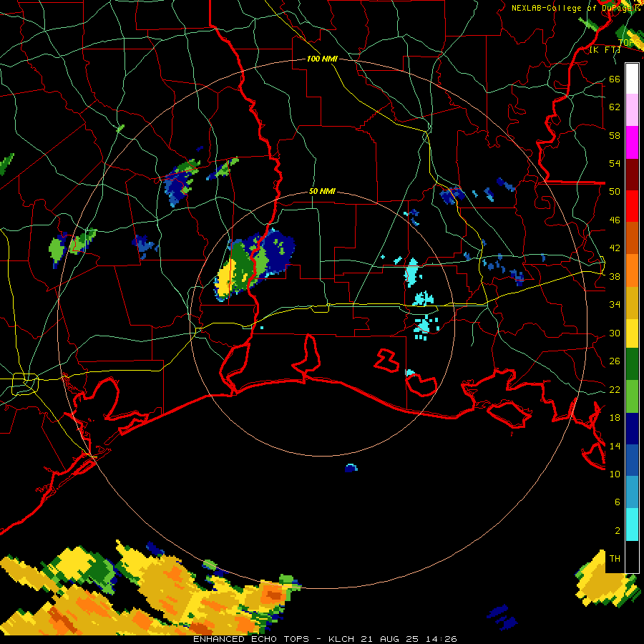Click the legend value "14"
The height and width of the screenshot is (644, 644).
[x=615, y=446]
